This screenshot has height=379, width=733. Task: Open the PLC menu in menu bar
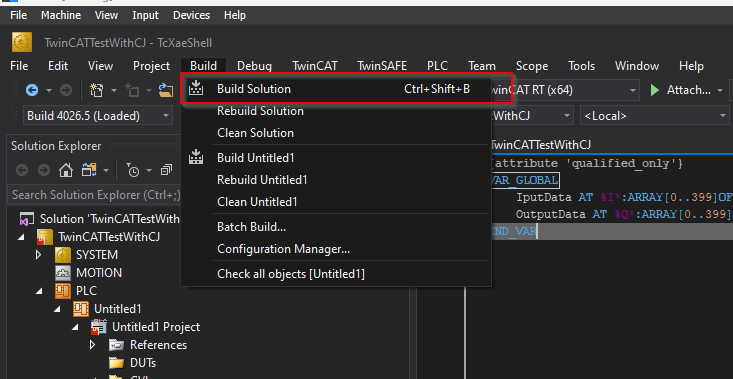pos(438,66)
